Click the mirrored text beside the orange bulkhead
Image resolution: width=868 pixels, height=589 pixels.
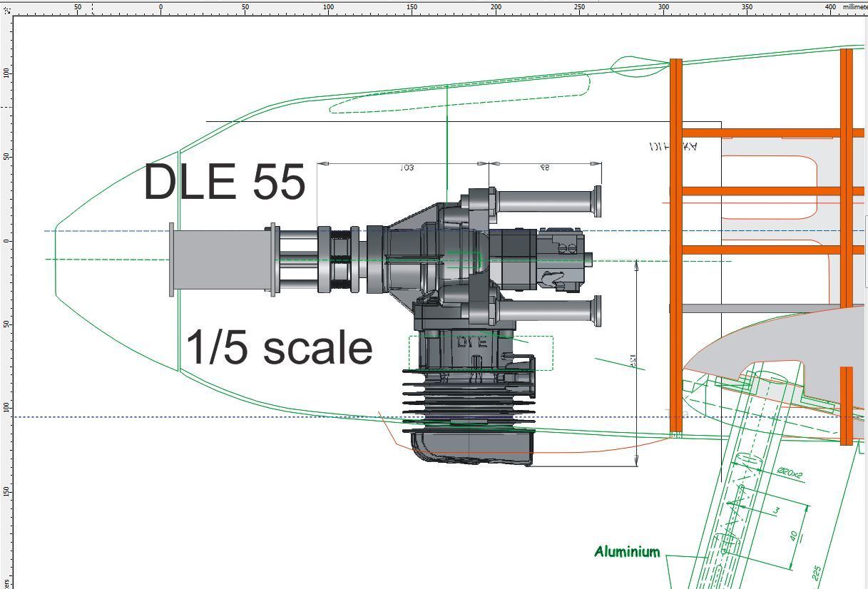tap(673, 147)
